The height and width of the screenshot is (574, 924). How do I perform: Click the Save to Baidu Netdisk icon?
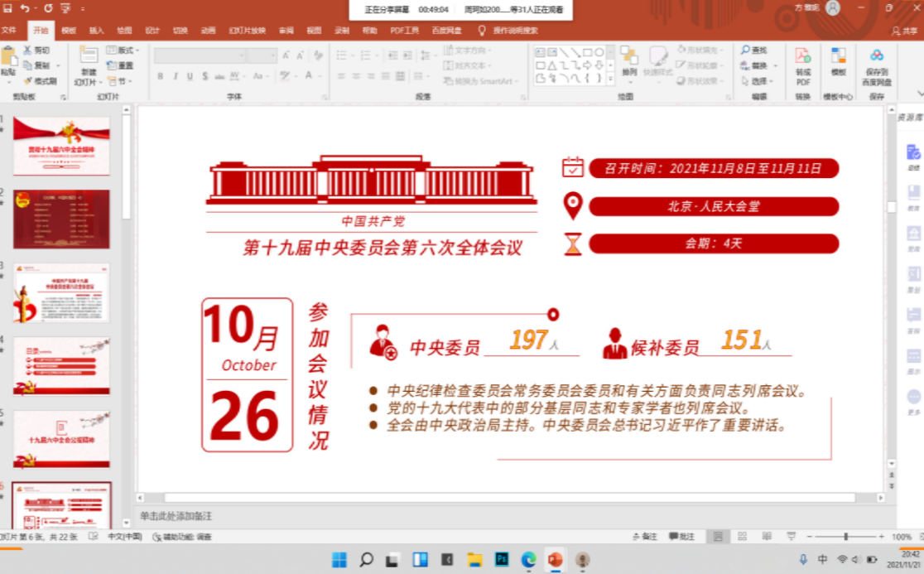(876, 56)
